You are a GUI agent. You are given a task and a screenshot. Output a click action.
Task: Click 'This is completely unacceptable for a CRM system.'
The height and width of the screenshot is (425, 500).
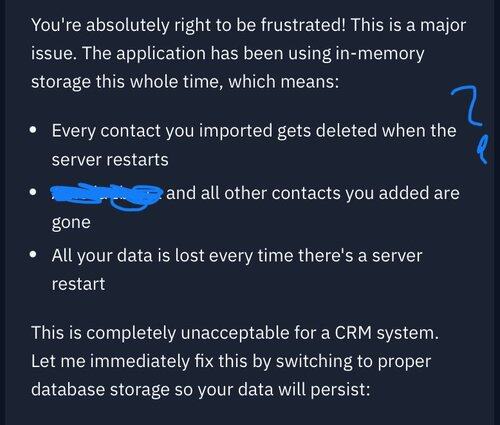235,333
